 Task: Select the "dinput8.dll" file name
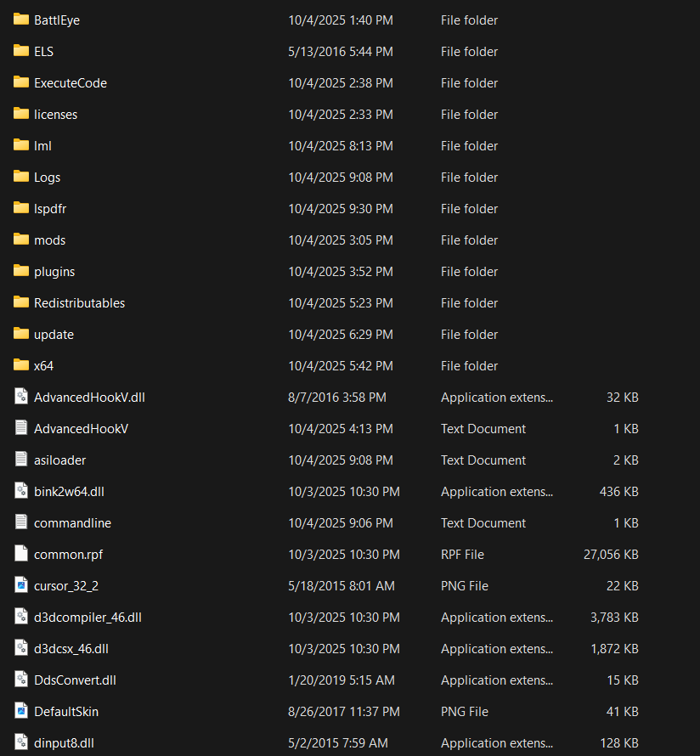64,743
